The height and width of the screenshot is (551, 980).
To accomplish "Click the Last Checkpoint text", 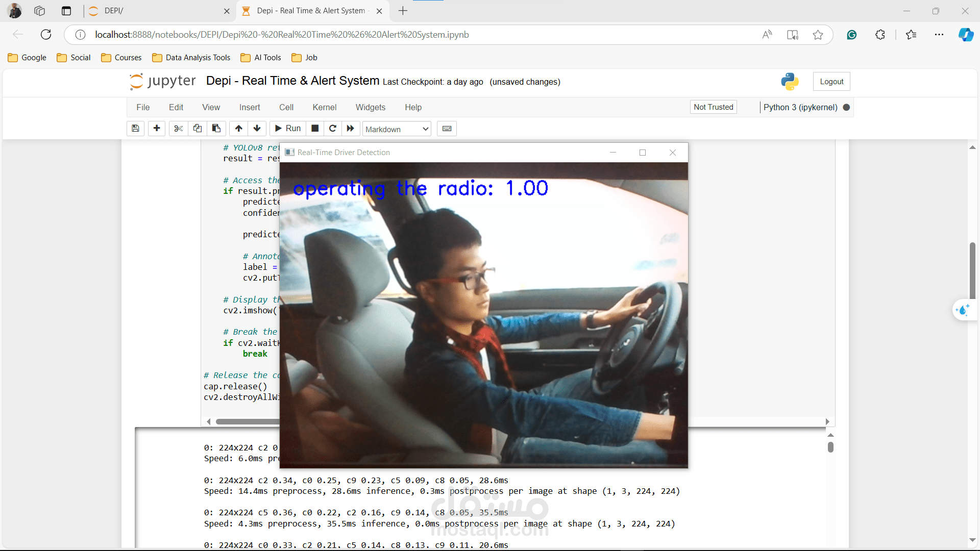I will [x=433, y=82].
